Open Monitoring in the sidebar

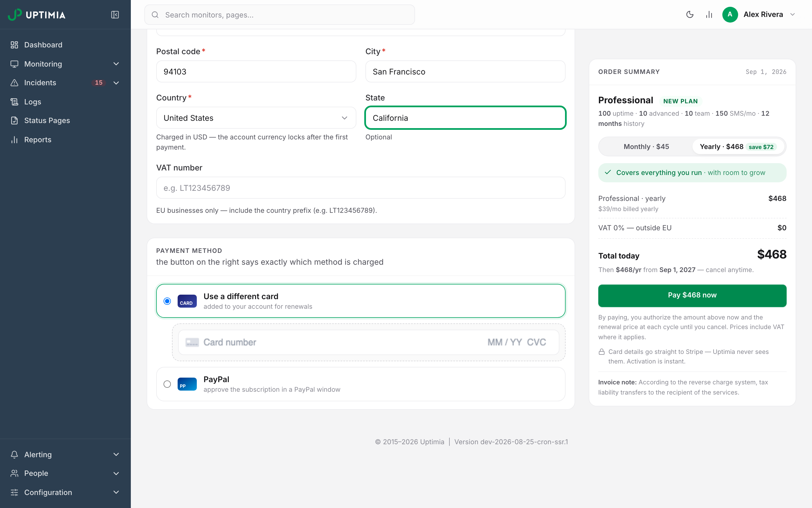65,64
